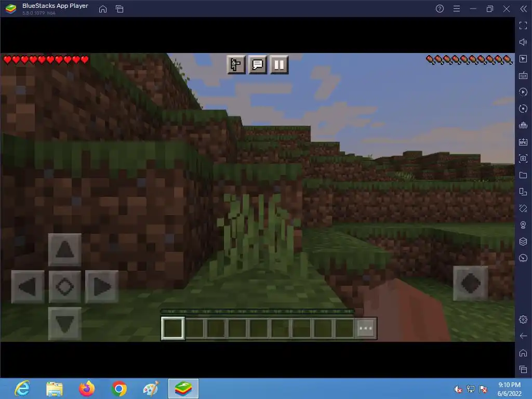Select the highlighted first hotbar slot
532x399 pixels.
coord(172,328)
